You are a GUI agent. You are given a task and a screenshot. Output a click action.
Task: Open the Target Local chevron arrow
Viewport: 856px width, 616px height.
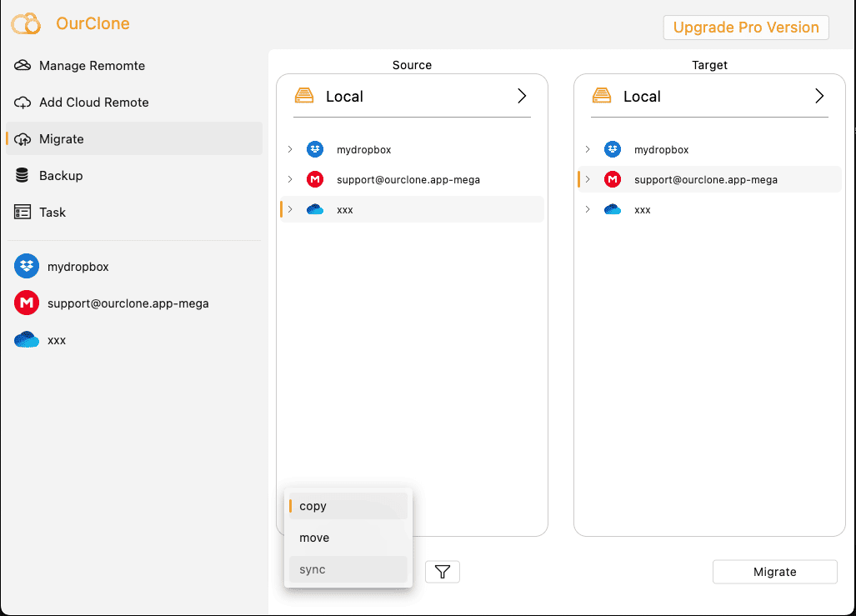coord(819,96)
